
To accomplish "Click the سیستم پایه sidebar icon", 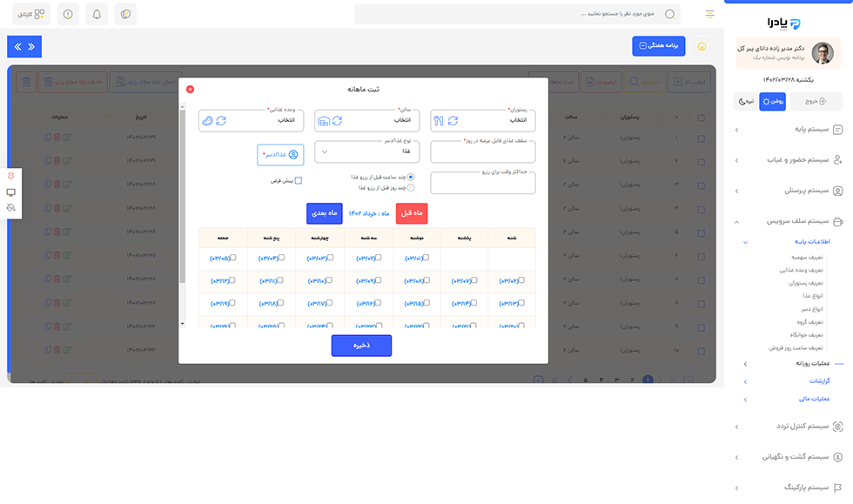I will tap(837, 130).
